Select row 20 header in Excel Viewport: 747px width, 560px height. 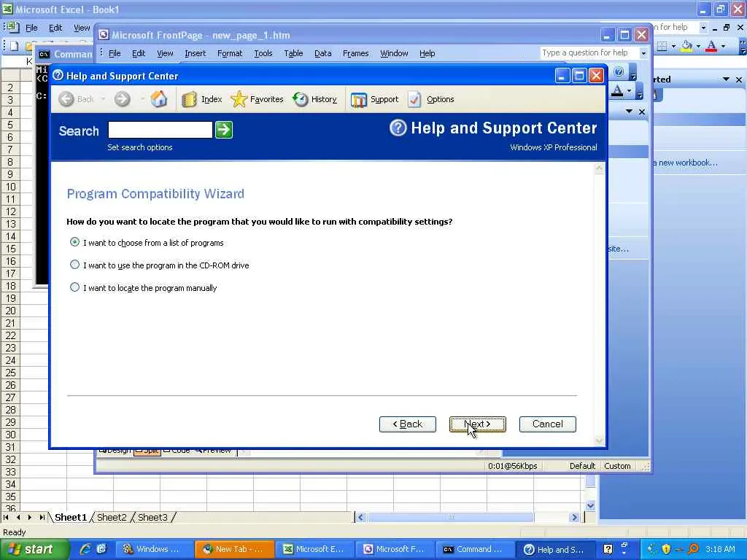pos(10,311)
